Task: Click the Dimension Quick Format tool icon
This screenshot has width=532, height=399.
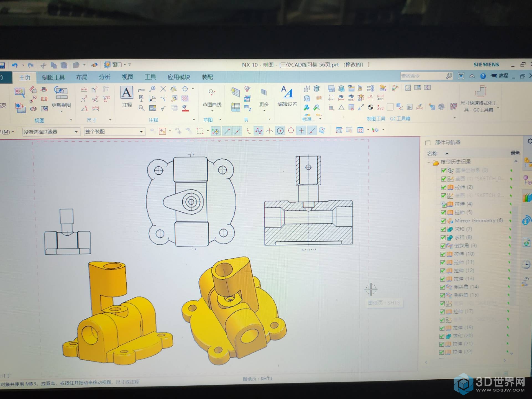Action: point(480,91)
